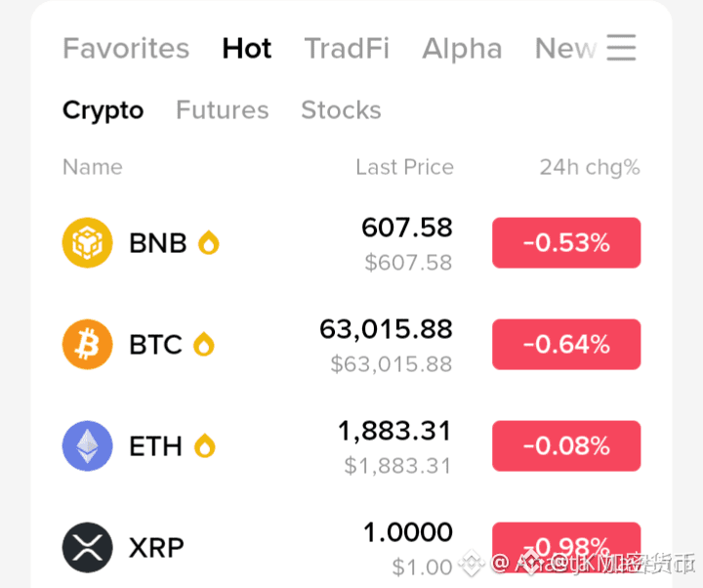Tap the Bitcoin orange logo
Image resolution: width=703 pixels, height=588 pixels.
pos(88,345)
